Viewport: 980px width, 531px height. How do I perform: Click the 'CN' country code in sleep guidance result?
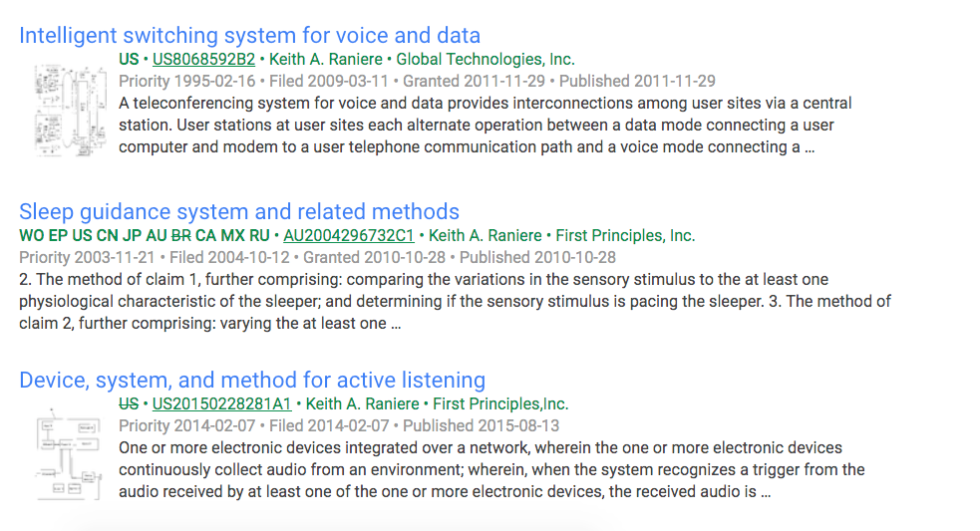click(107, 235)
